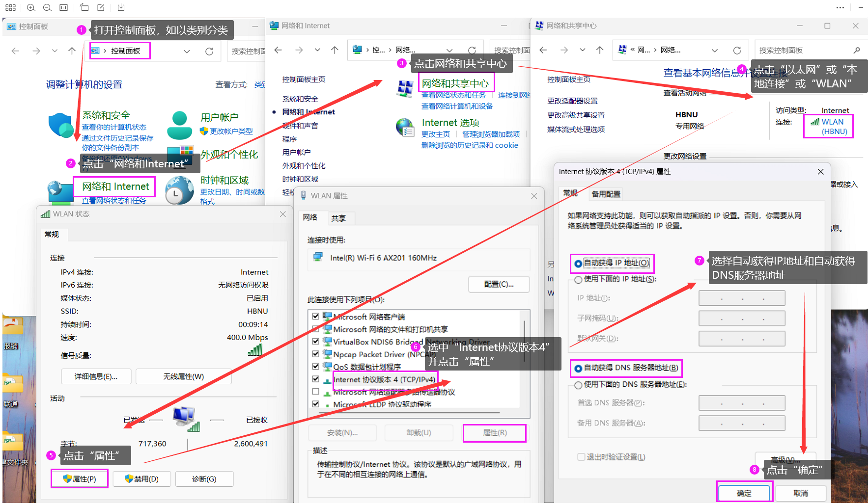Open the 网络和共享中心 link
Image resolution: width=868 pixels, height=504 pixels.
click(455, 83)
